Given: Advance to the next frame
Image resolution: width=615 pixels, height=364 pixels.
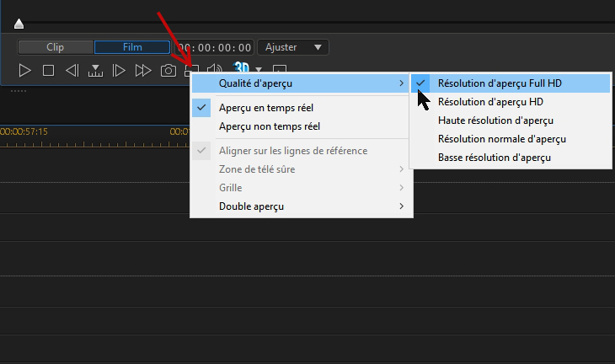Looking at the screenshot, I should (119, 71).
